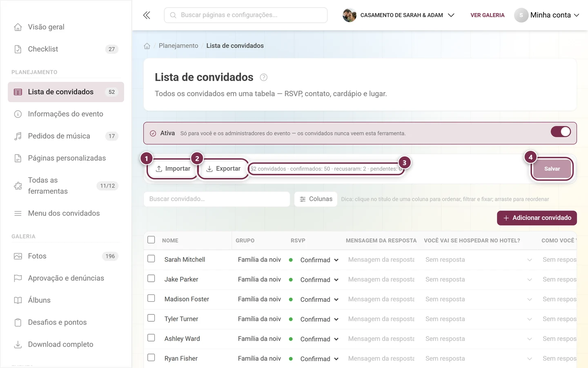Open Lista de convidados in sidebar
This screenshot has height=368, width=588.
tap(66, 92)
